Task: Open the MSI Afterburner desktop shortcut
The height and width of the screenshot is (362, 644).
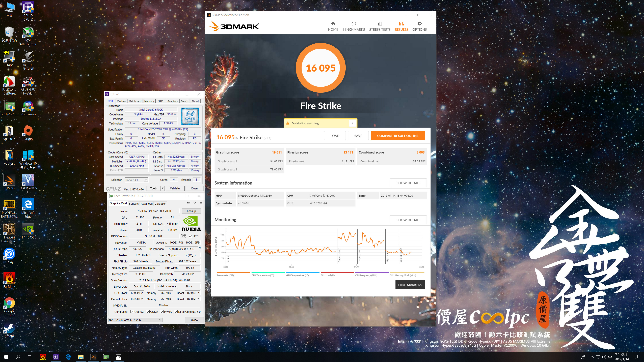Action: coord(28,36)
